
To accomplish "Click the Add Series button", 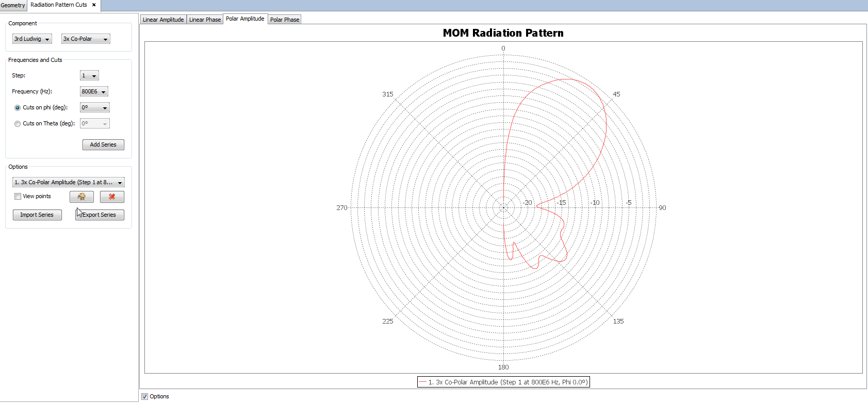I will 103,144.
